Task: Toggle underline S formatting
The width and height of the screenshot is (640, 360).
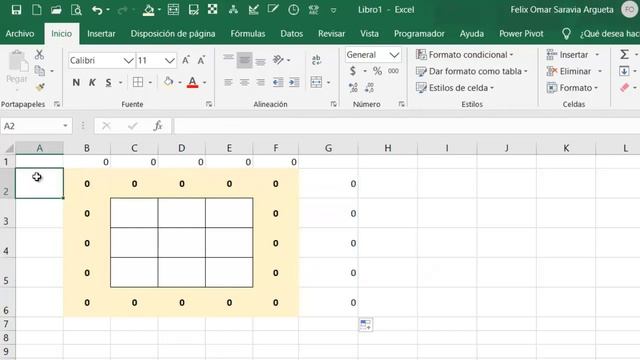Action: point(108,82)
